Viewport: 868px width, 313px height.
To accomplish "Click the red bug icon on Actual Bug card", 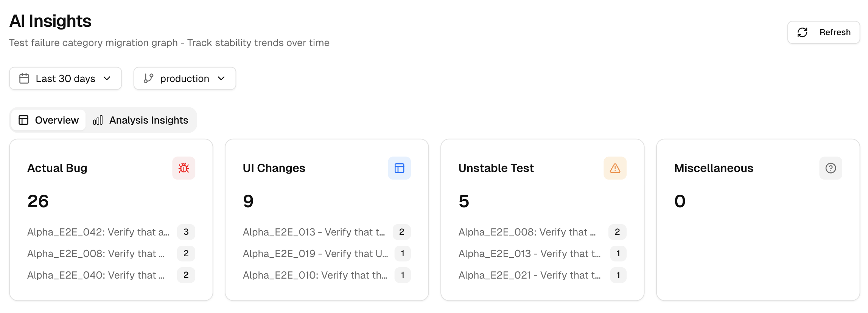I will (x=184, y=168).
